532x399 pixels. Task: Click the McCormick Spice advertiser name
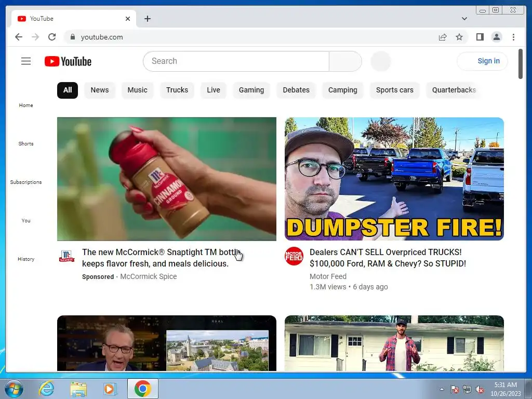point(148,276)
